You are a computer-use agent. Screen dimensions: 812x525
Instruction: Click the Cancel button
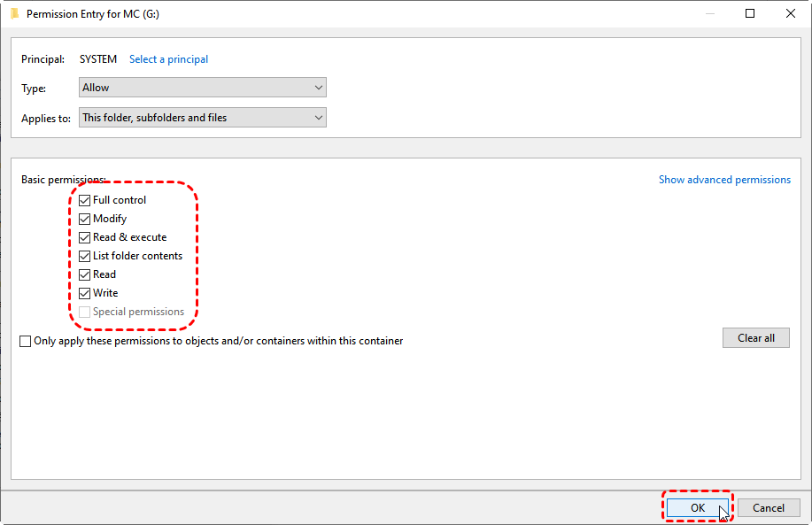point(768,507)
